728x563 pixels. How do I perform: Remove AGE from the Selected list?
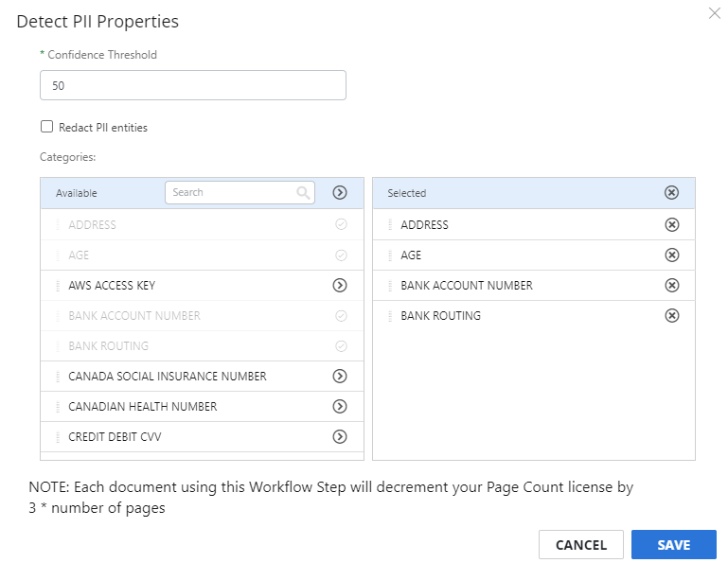click(672, 255)
